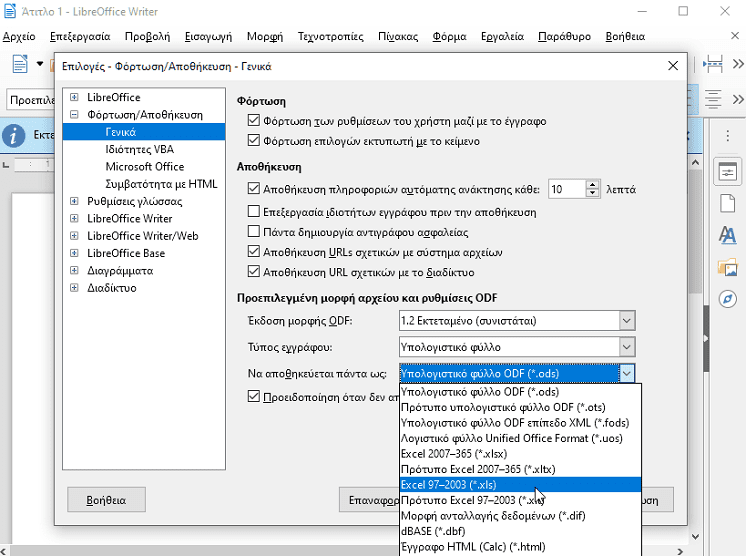Choose 'Excel 2007–365 (*.xlsx)' from list
Viewport: 746px width, 556px height.
click(520, 454)
